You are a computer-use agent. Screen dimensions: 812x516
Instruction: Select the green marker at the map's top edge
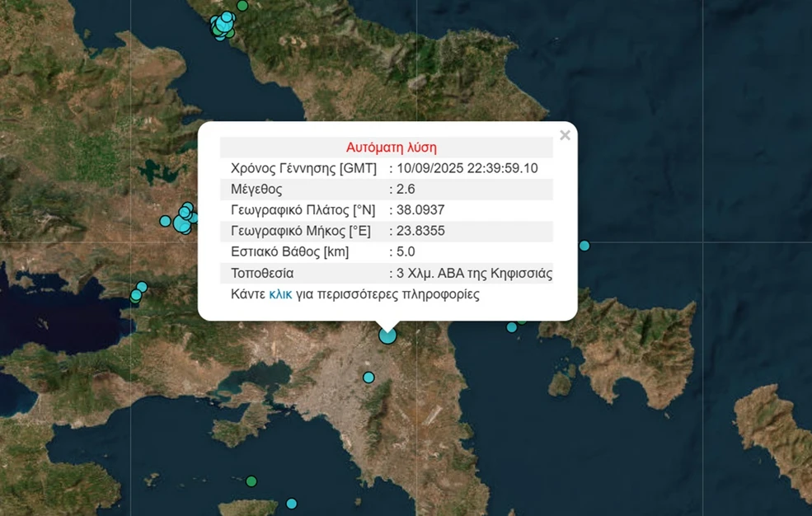(242, 6)
